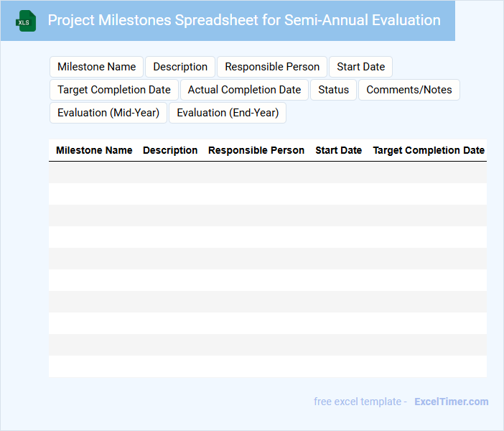Click the Responsible Person tag
504x431 pixels.
[272, 67]
